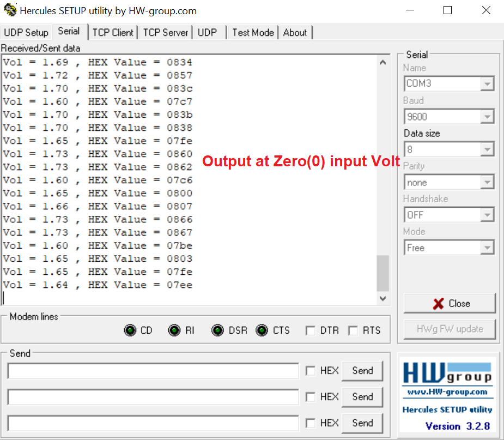Maximize the Hercules window
This screenshot has height=440, width=504.
pos(447,10)
